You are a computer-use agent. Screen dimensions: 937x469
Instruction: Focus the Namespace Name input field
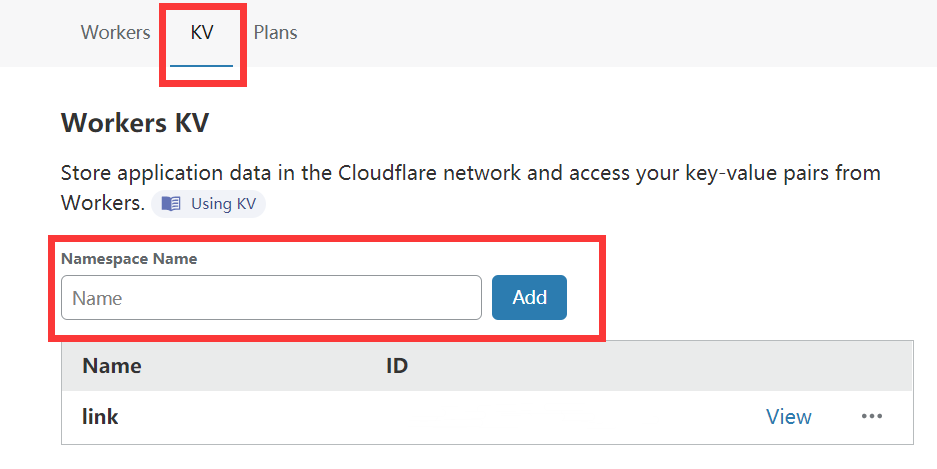pos(271,298)
